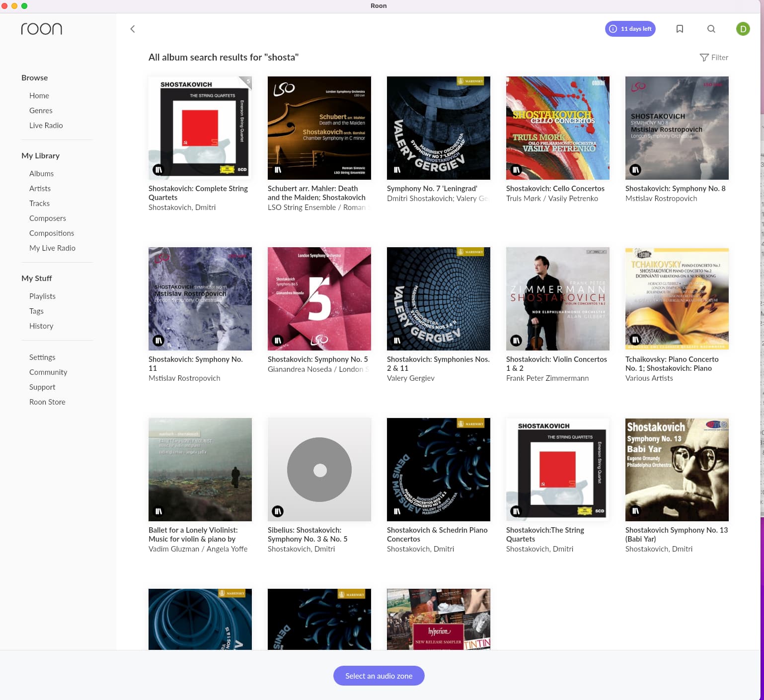764x700 pixels.
Task: Open Home in the sidebar
Action: (39, 96)
